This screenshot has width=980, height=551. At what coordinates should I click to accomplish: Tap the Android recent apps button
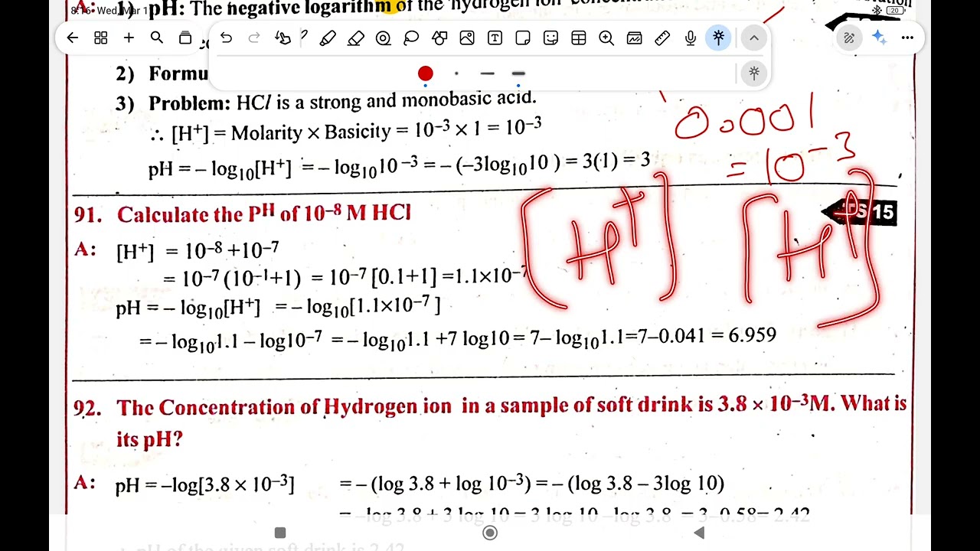280,533
